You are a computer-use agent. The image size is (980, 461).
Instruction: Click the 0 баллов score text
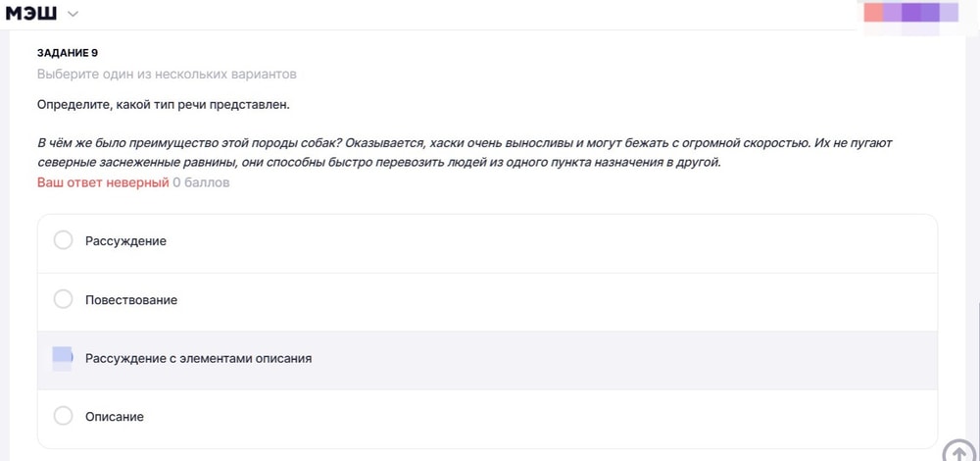[x=201, y=182]
